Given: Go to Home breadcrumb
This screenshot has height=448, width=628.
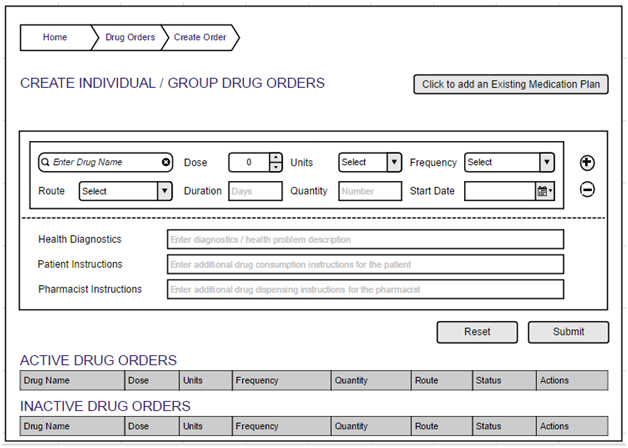Looking at the screenshot, I should (55, 37).
